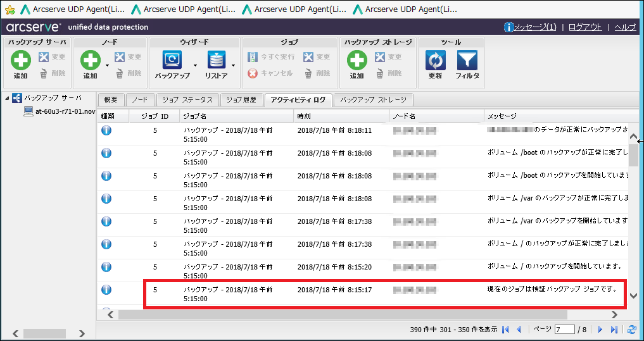The height and width of the screenshot is (341, 644).
Task: Click the Refresh tool icon
Action: point(436,60)
